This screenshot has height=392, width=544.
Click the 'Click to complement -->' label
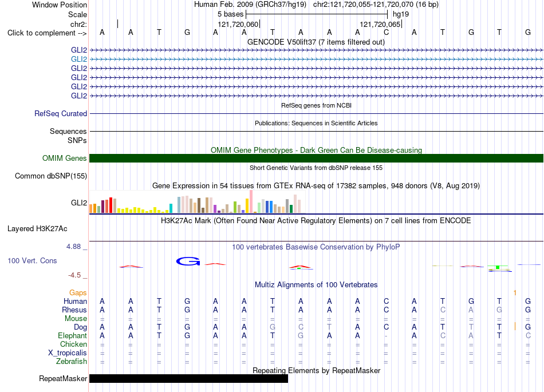pos(47,33)
